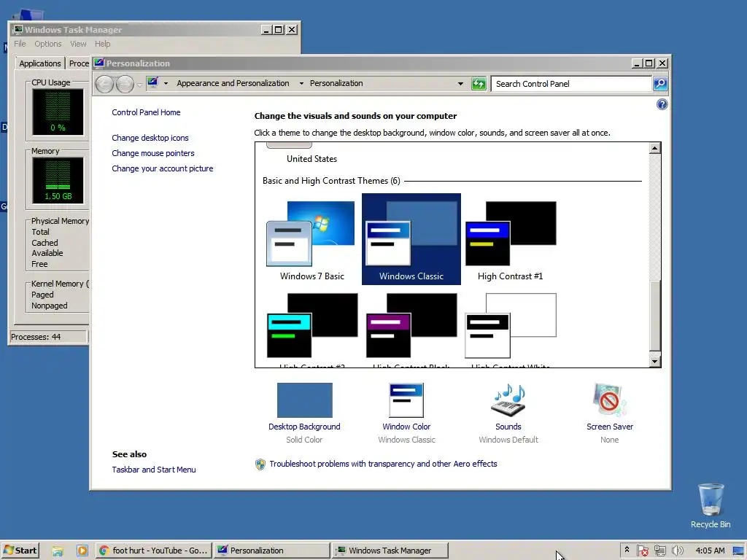Click Personalization taskbar button
This screenshot has width=747, height=560.
271,551
